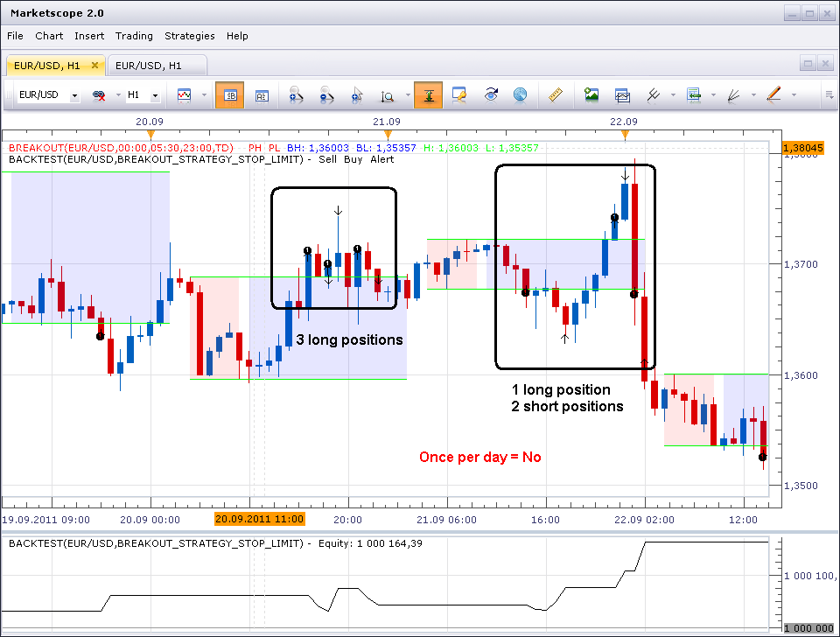Click the chart annotation window icon

click(459, 94)
